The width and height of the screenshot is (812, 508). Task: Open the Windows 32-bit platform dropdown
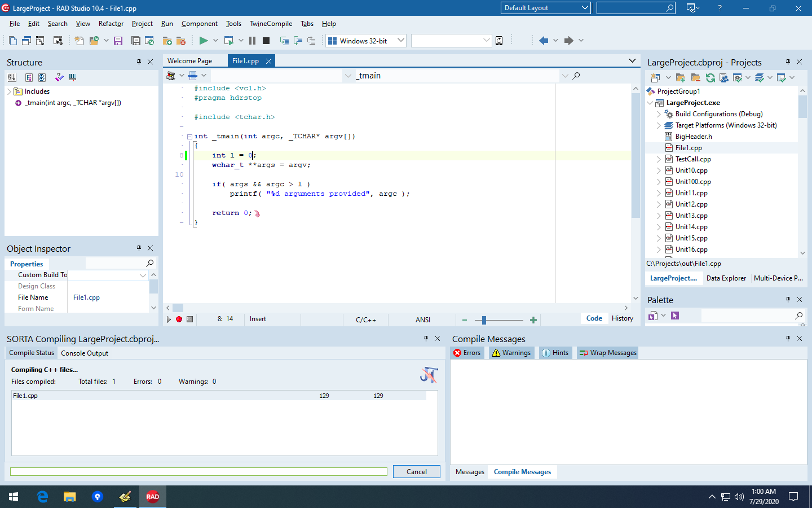pyautogui.click(x=401, y=41)
